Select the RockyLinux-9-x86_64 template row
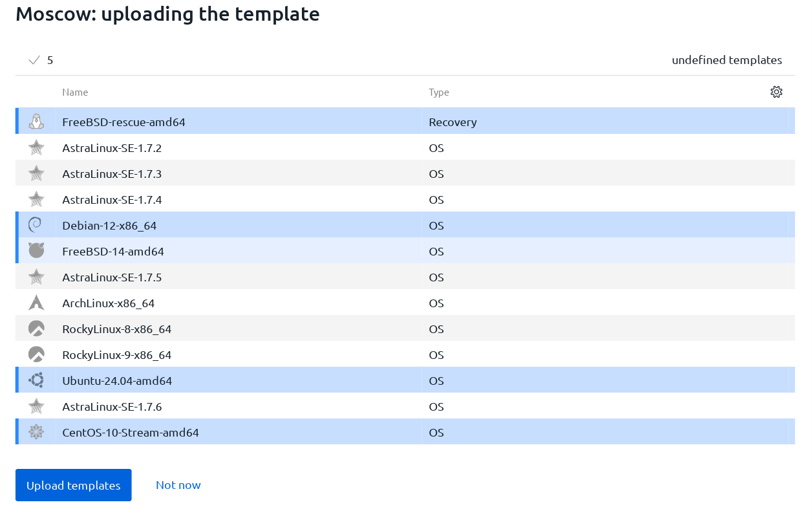Viewport: 812px width, 531px height. coord(259,354)
